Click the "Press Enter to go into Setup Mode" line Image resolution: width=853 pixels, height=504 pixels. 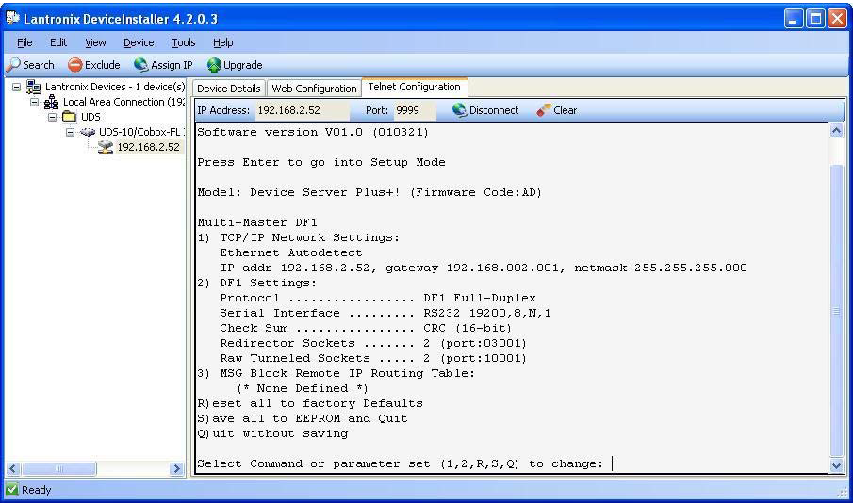[321, 162]
